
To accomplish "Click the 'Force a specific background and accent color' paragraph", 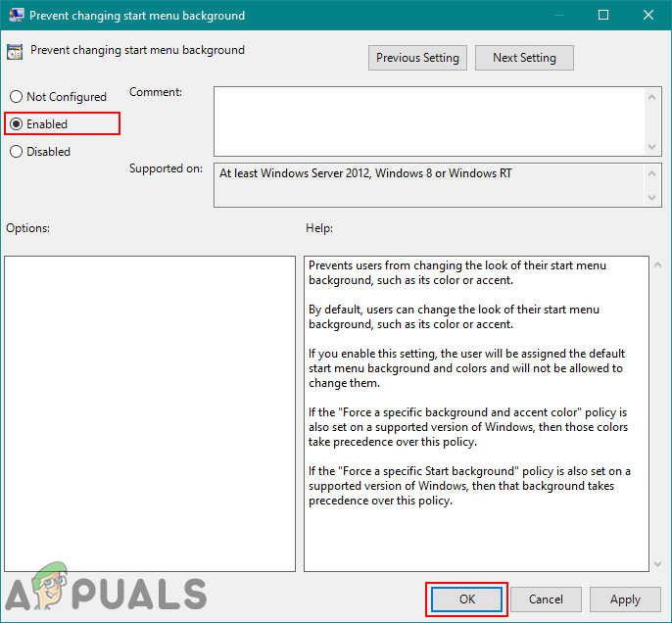I will 468,427.
